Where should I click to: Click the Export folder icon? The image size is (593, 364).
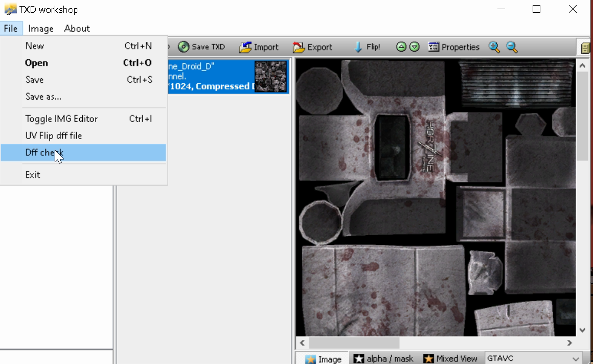(x=299, y=47)
